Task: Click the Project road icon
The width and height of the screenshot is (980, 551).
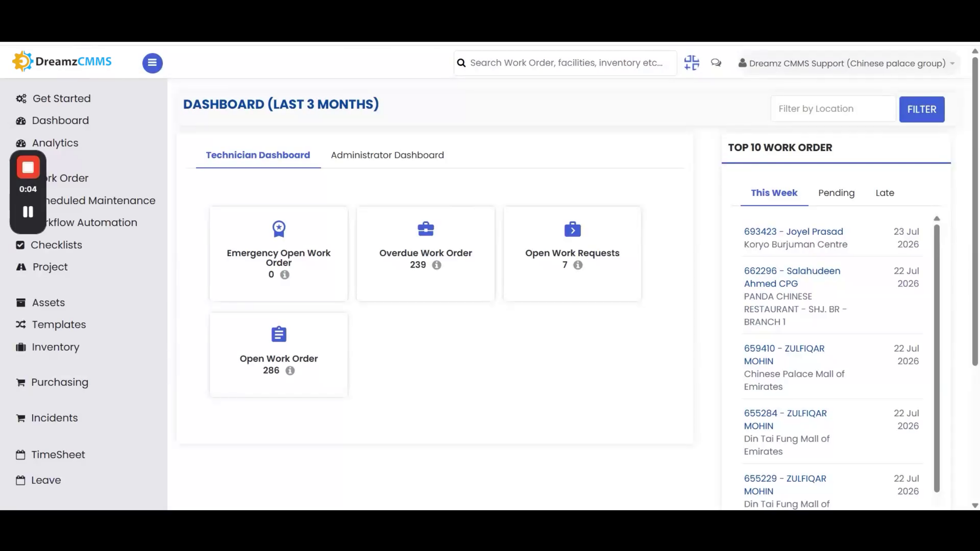Action: click(21, 267)
